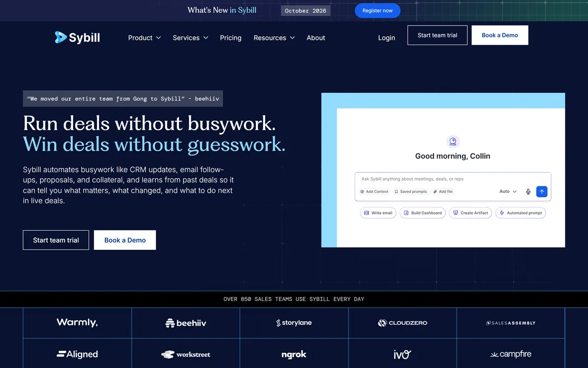Open the About page
Screen dimensions: 588x368
point(316,38)
